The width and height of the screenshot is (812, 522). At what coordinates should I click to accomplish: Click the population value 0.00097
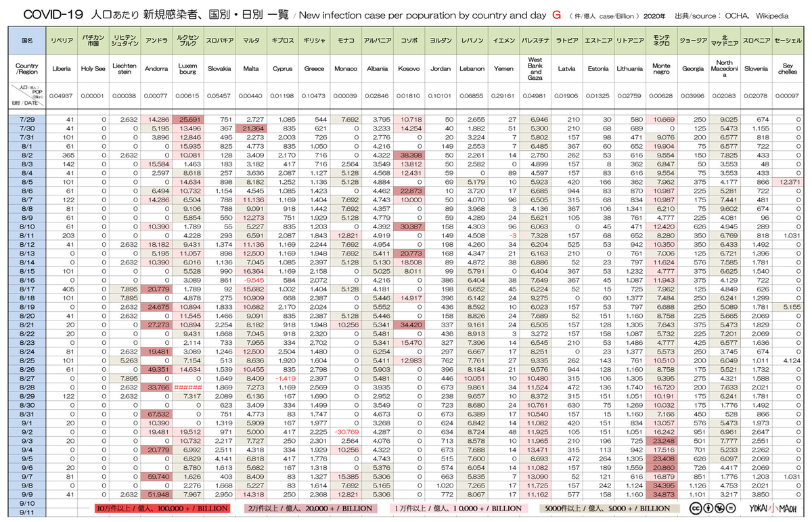pyautogui.click(x=788, y=95)
